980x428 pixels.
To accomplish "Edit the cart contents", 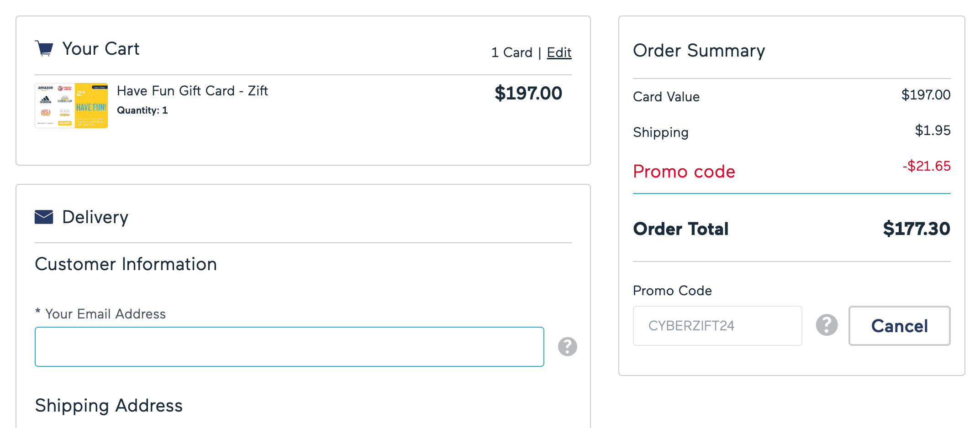I will [559, 52].
